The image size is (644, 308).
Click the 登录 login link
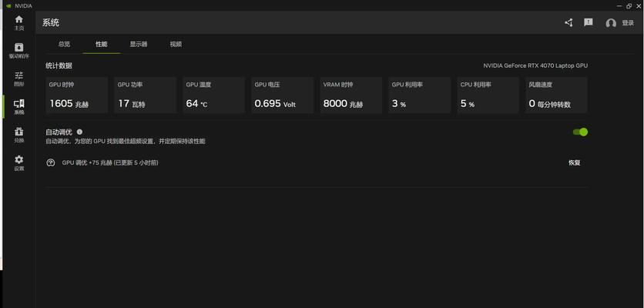[x=628, y=23]
